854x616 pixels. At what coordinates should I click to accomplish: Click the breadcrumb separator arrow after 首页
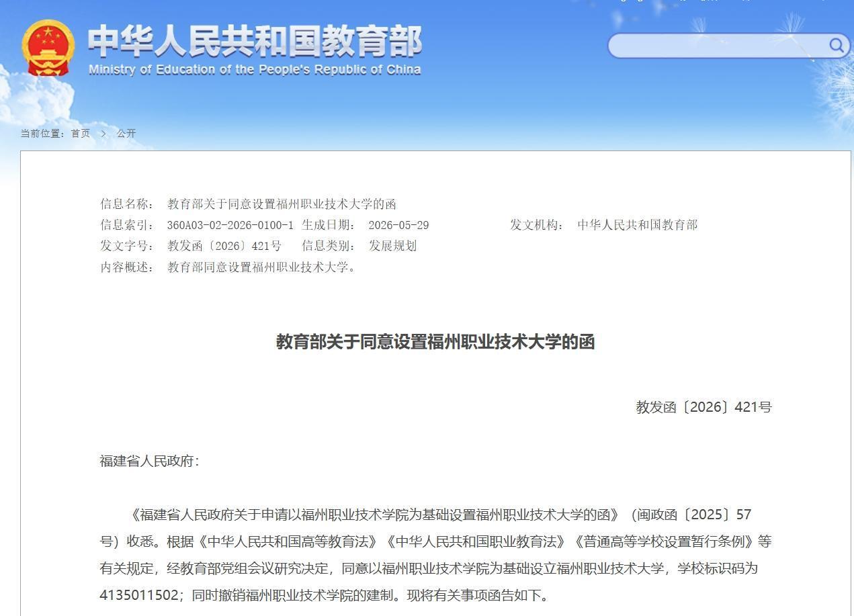103,133
